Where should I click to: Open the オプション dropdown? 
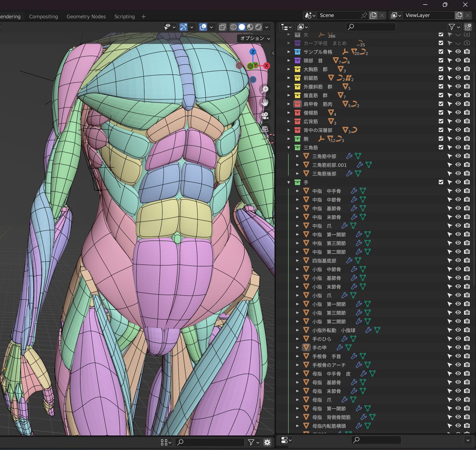tap(255, 38)
